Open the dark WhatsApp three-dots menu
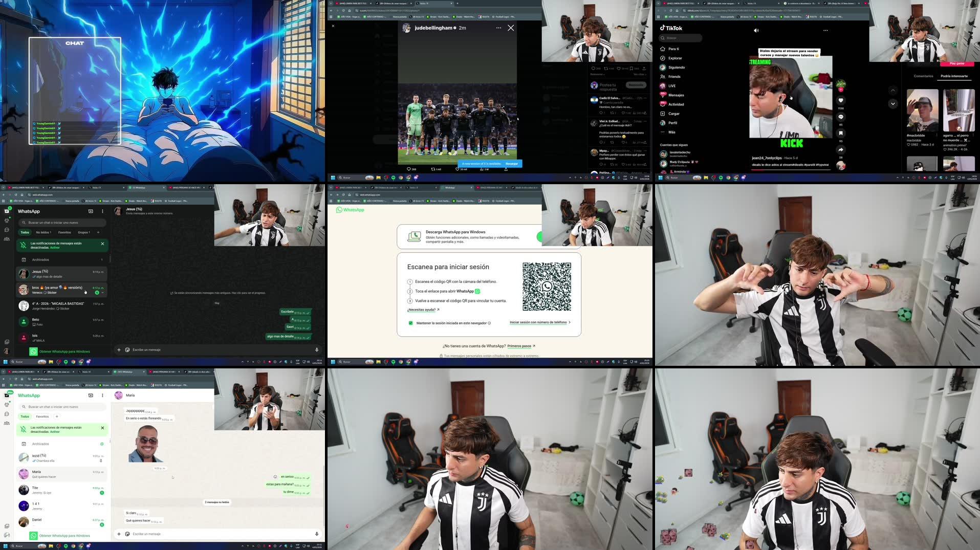The height and width of the screenshot is (550, 980). [102, 211]
